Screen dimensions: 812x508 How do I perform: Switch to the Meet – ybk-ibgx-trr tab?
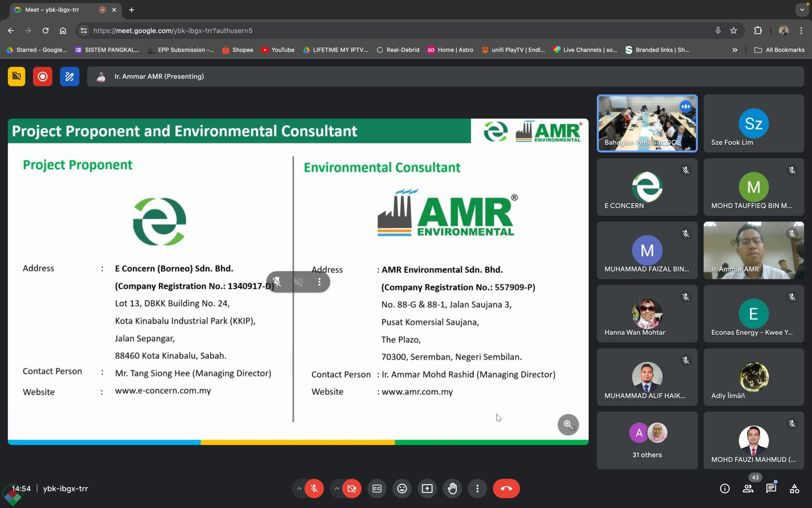(x=66, y=10)
